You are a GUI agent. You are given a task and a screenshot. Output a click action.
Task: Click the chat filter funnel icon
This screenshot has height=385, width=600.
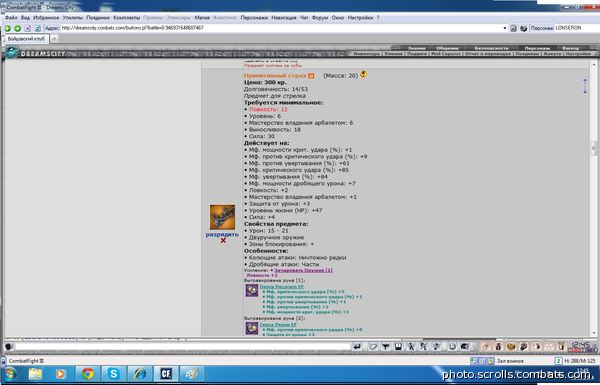click(x=386, y=347)
